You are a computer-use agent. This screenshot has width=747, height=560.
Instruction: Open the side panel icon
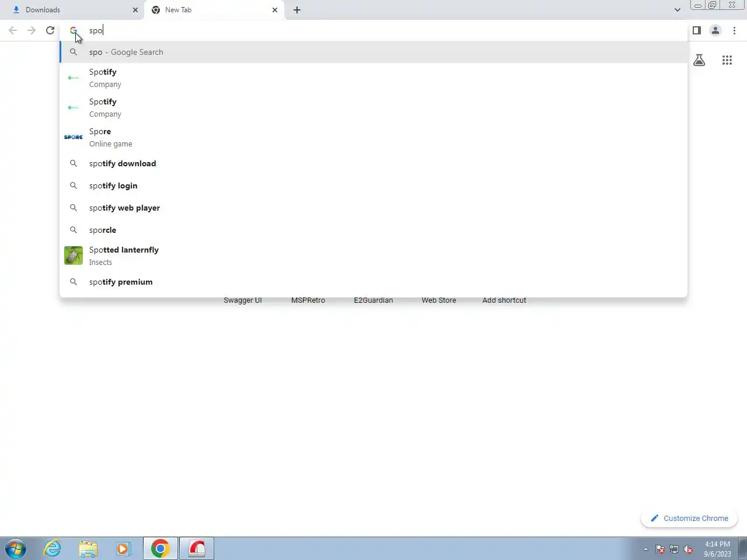(697, 30)
